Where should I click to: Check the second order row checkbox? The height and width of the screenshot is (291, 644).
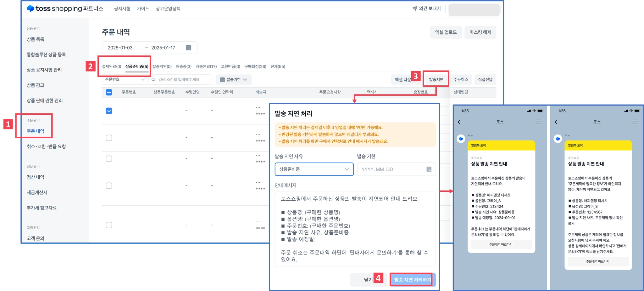click(x=109, y=138)
